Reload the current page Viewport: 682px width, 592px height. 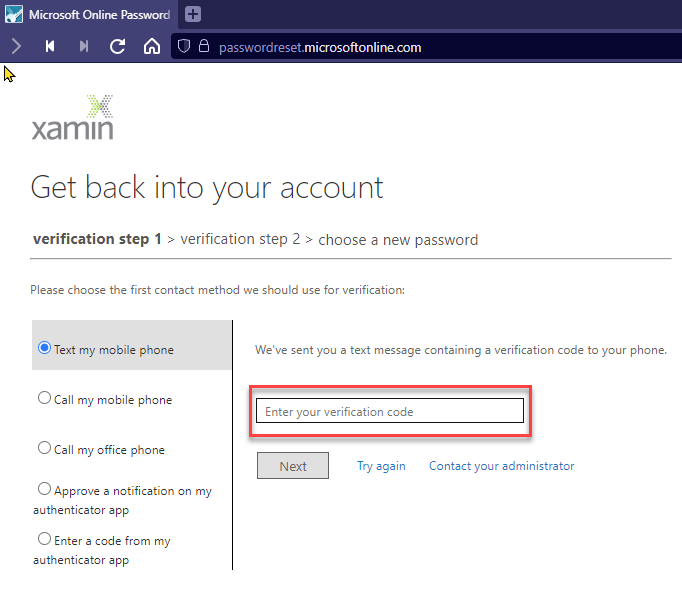(117, 46)
